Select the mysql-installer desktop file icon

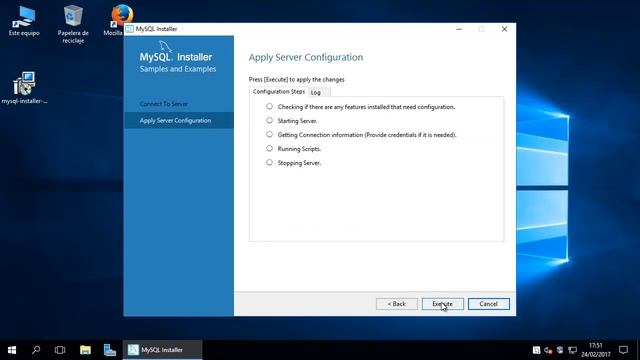click(24, 88)
